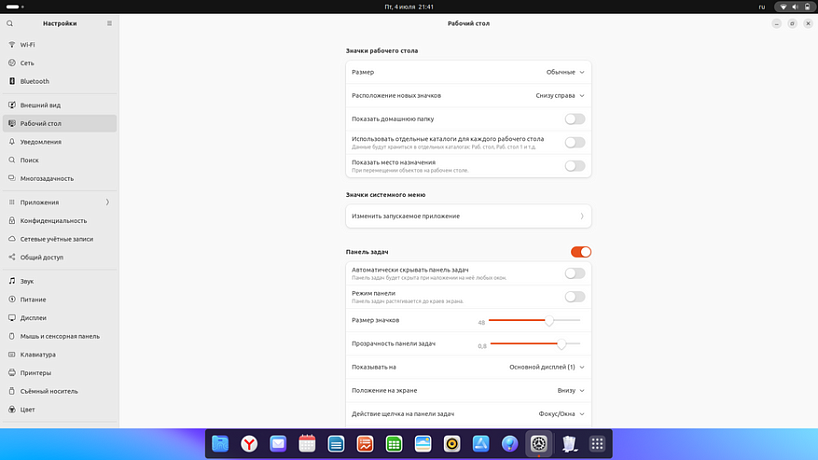Turn off the 'Панель задач' main switch
The image size is (818, 460).
pos(581,252)
